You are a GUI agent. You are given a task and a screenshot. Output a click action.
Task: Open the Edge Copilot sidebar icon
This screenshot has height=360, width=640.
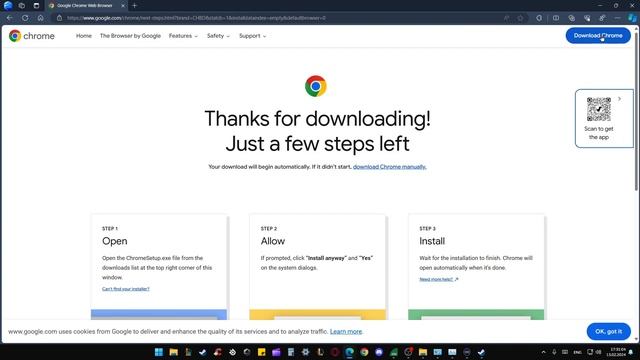[x=632, y=18]
